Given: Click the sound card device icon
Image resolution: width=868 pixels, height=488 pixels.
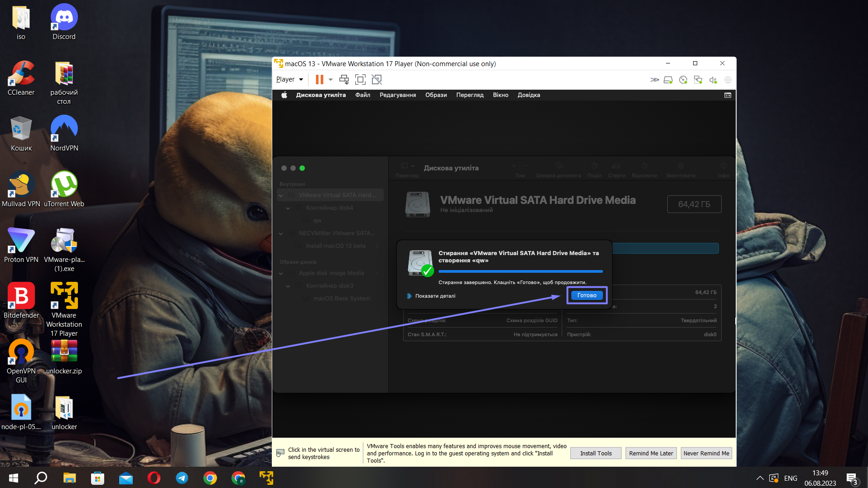Looking at the screenshot, I should (713, 80).
